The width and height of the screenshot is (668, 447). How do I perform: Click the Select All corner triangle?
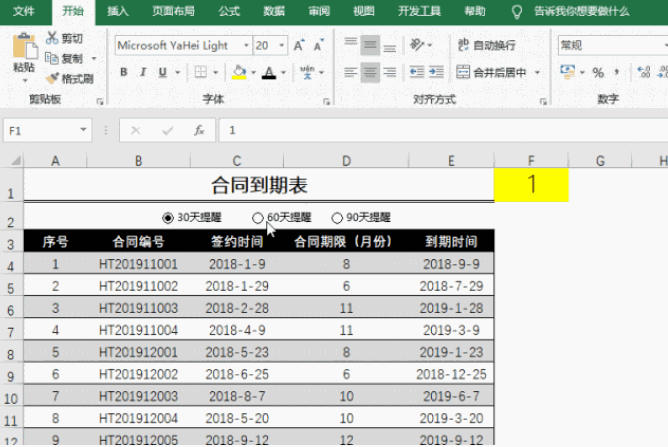[x=16, y=161]
